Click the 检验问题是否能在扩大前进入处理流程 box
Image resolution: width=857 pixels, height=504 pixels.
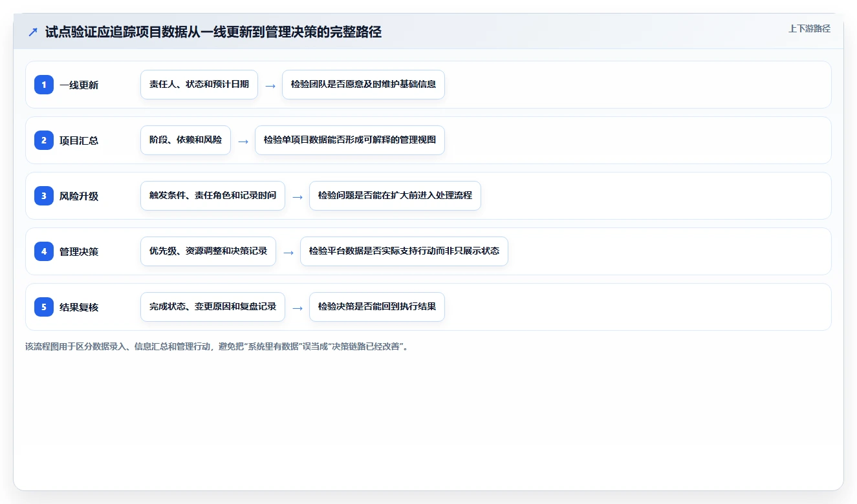click(395, 196)
